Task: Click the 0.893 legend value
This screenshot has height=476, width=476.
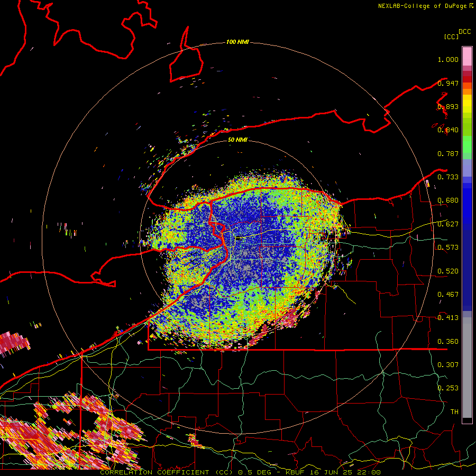Action: tap(448, 106)
